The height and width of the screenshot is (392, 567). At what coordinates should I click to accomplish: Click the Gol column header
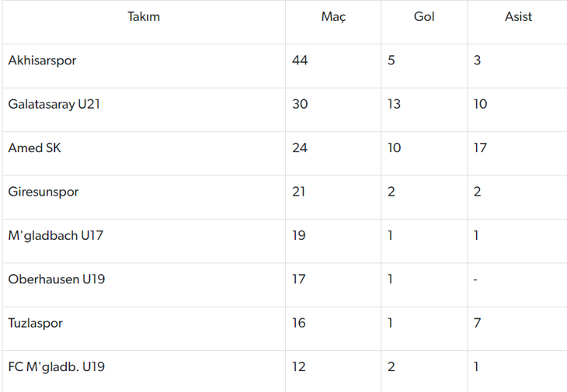click(x=424, y=16)
